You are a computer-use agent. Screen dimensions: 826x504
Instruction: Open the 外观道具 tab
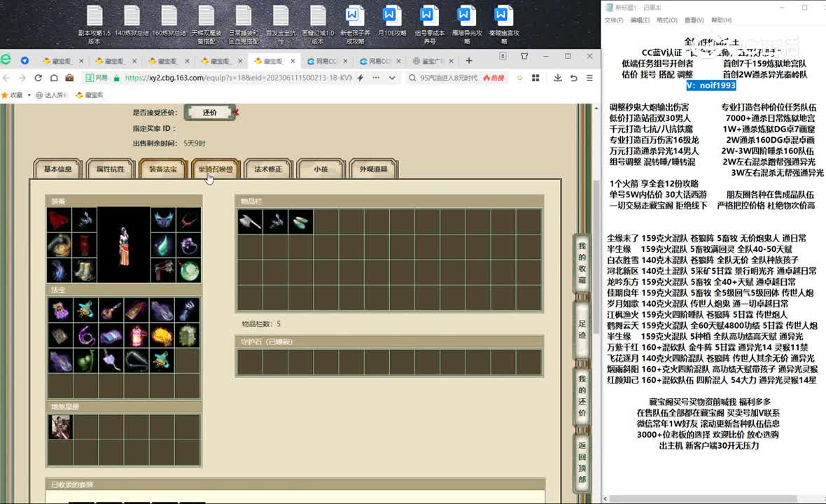(374, 169)
